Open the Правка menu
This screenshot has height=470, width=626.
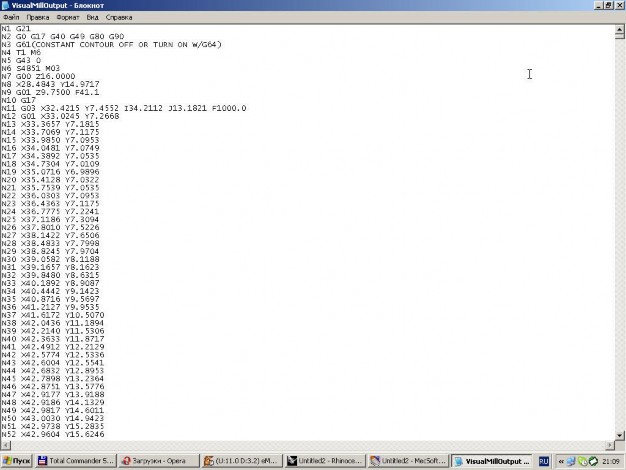[38, 18]
